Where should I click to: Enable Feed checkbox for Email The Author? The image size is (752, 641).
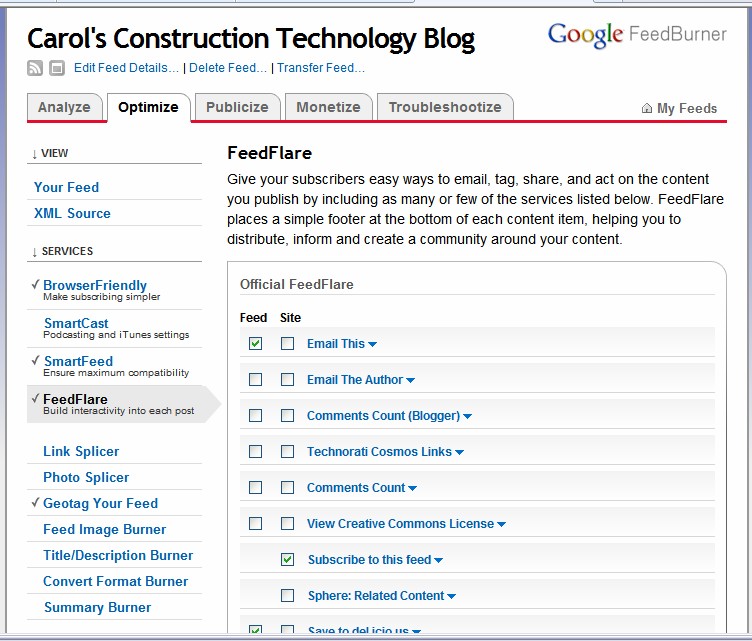click(256, 379)
